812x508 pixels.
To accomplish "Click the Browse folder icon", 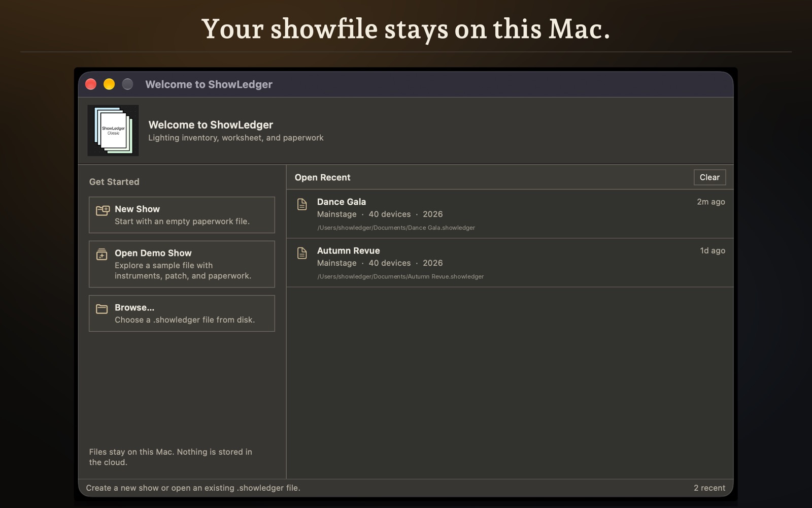I will click(x=102, y=308).
